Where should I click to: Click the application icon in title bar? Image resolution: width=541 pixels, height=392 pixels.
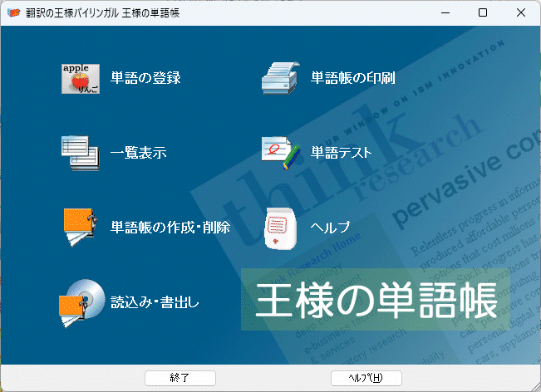tap(14, 12)
